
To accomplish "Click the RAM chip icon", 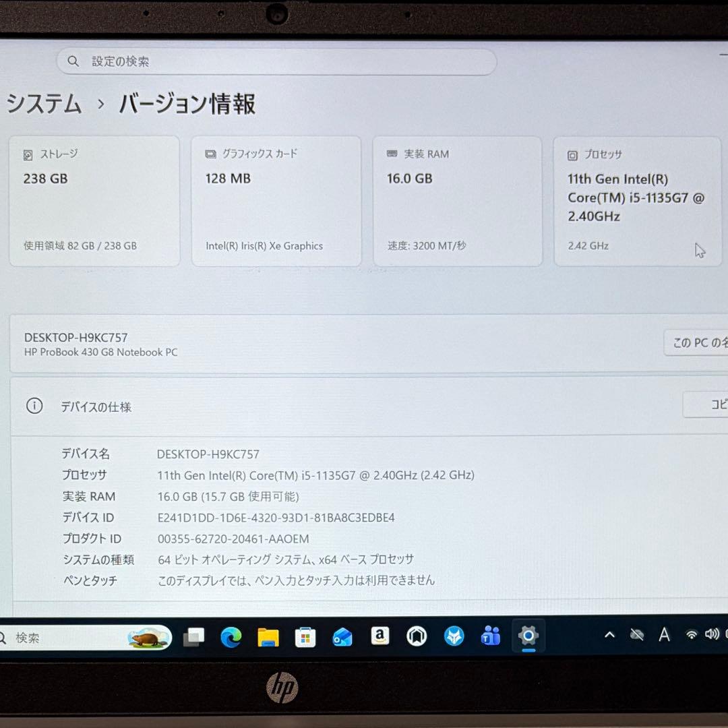I will pyautogui.click(x=392, y=154).
